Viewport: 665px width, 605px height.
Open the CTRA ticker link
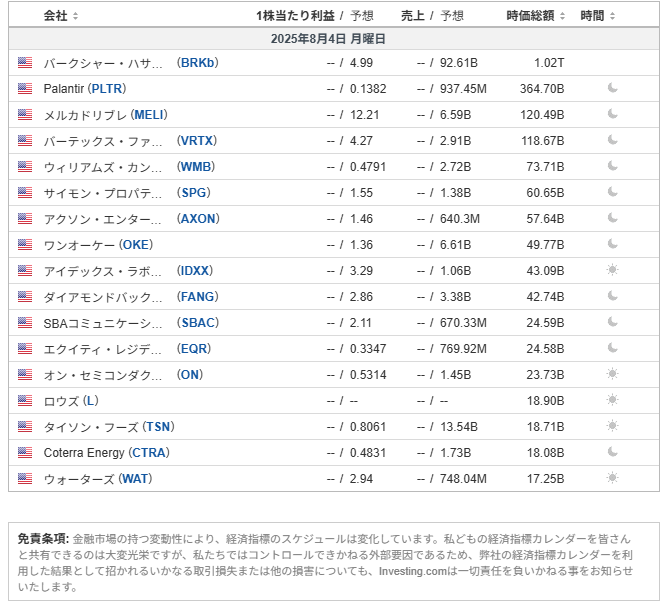149,453
